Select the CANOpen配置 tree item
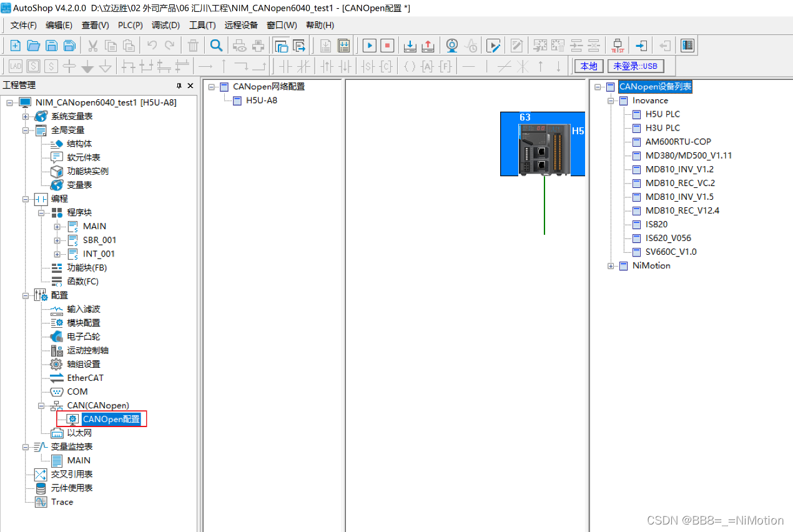 click(111, 419)
